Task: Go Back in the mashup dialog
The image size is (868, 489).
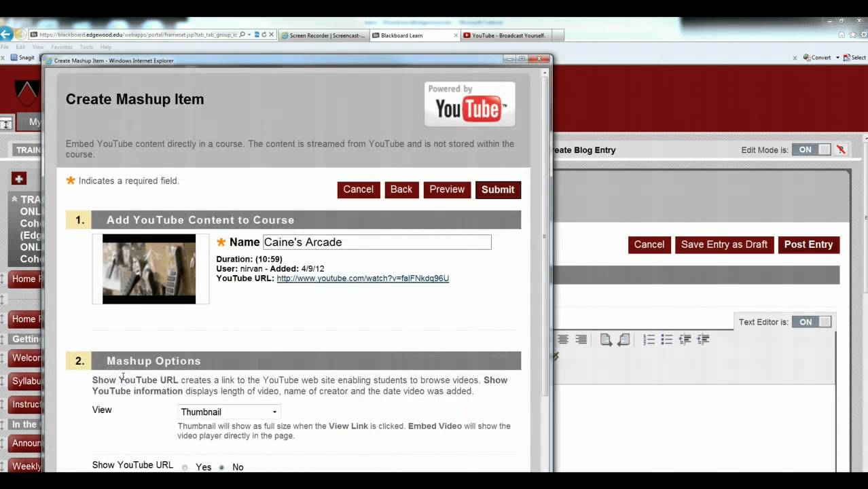Action: click(401, 189)
